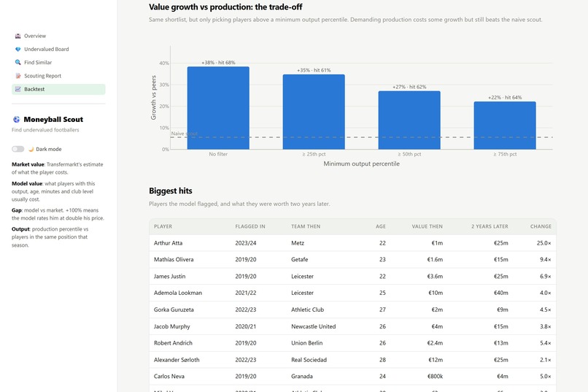Screen dimensions: 588x392
Task: Click the Biggest hits heading
Action: [x=171, y=191]
